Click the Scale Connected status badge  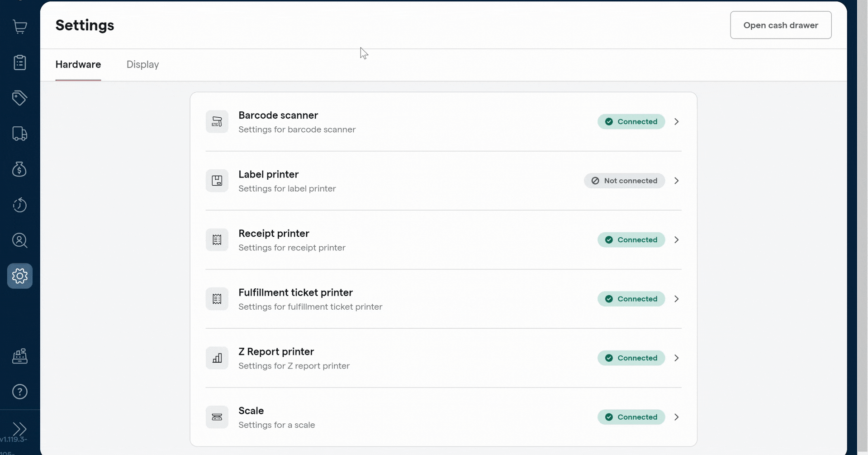[x=631, y=417]
